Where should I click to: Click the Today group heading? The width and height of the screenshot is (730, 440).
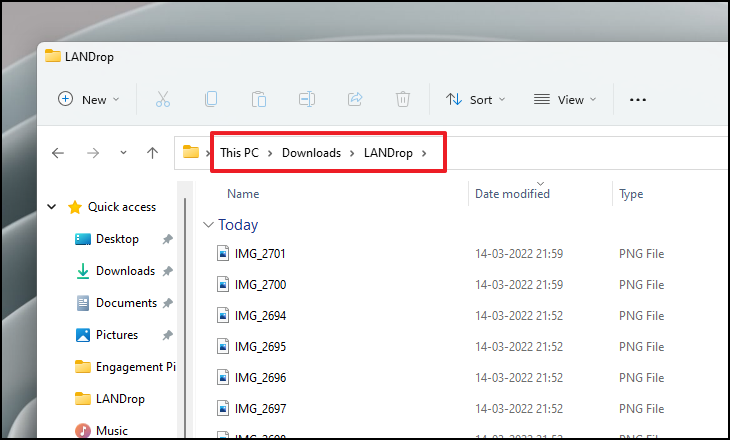(x=238, y=225)
